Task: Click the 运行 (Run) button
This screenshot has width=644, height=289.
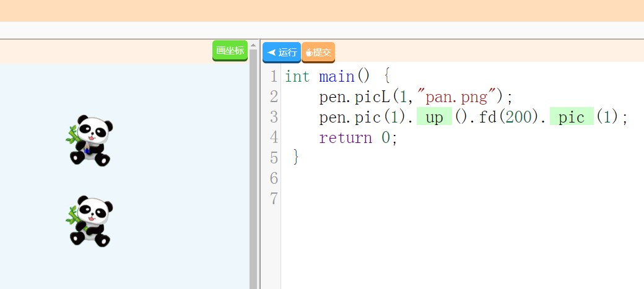Action: point(282,52)
